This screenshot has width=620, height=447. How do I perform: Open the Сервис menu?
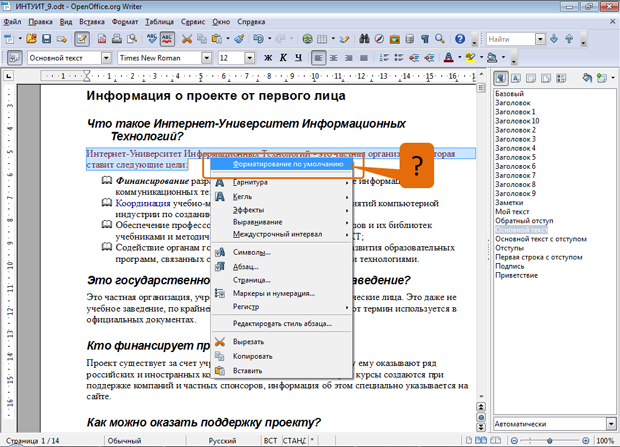193,22
